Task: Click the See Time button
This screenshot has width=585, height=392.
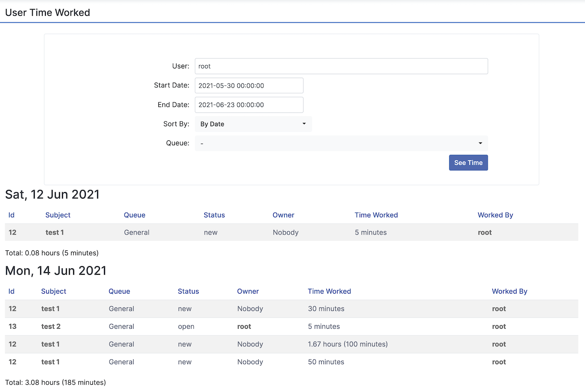Action: tap(468, 163)
